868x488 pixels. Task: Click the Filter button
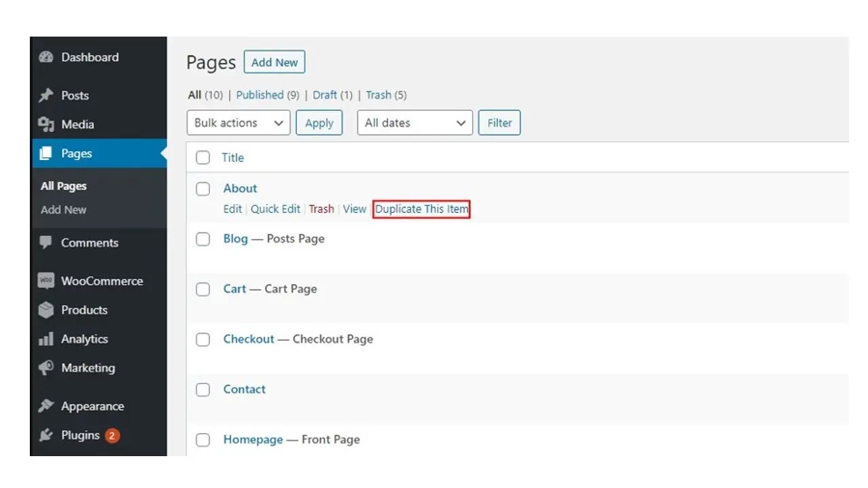(499, 123)
